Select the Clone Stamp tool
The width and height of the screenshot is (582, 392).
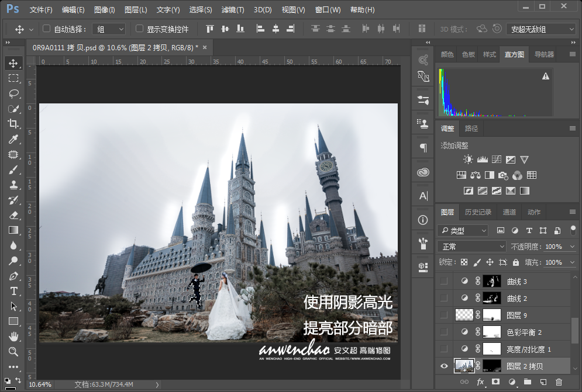tap(13, 185)
